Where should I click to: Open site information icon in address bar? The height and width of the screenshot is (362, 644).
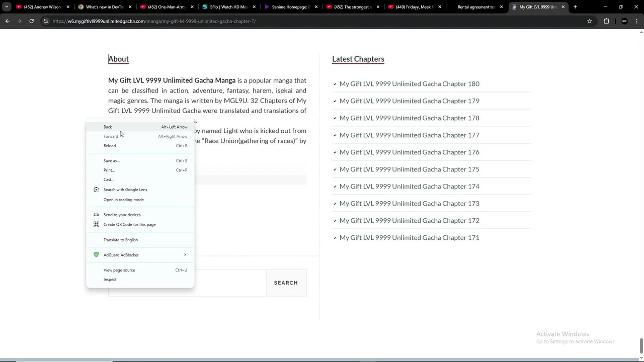pos(46,21)
